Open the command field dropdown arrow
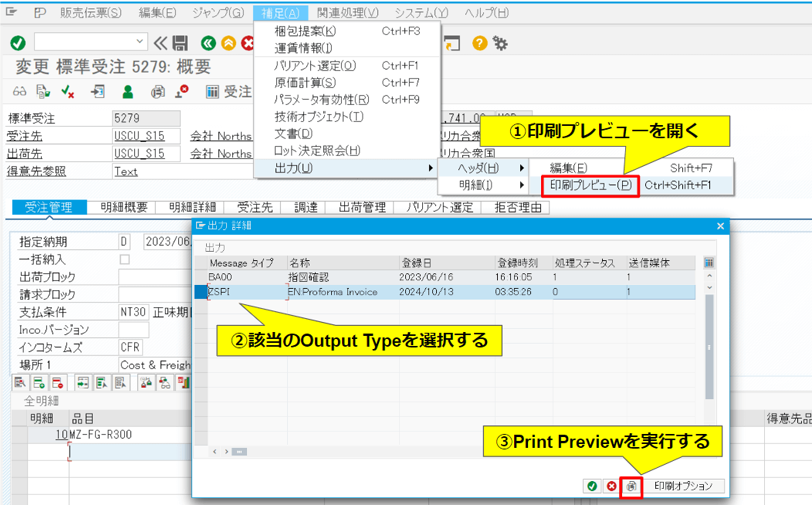 point(139,42)
